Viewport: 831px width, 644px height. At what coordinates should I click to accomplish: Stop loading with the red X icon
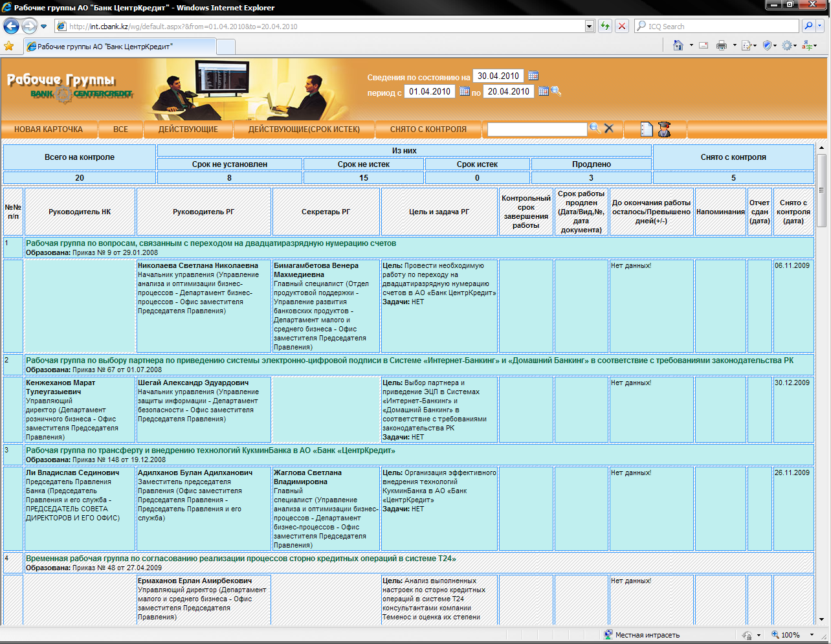[622, 27]
